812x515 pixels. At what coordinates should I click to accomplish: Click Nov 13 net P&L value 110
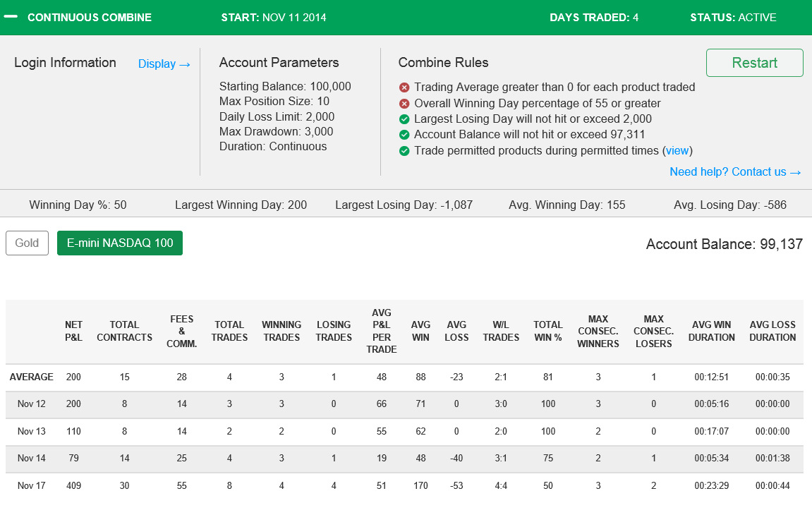point(73,431)
